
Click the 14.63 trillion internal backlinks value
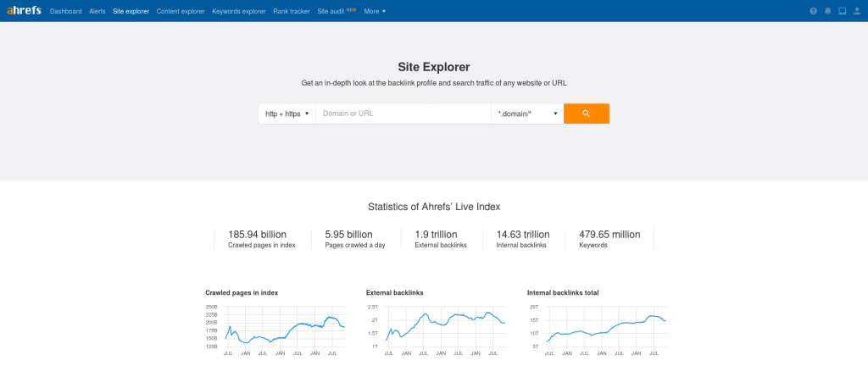523,235
